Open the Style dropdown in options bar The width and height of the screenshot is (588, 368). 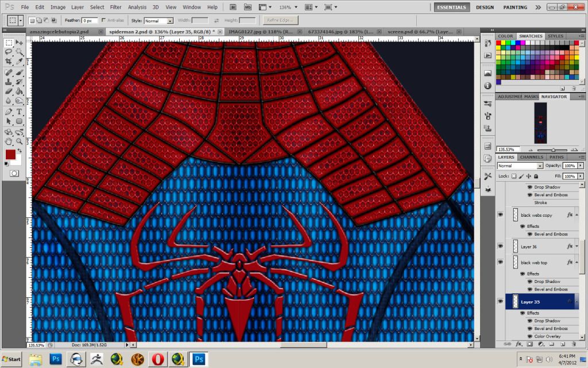158,21
